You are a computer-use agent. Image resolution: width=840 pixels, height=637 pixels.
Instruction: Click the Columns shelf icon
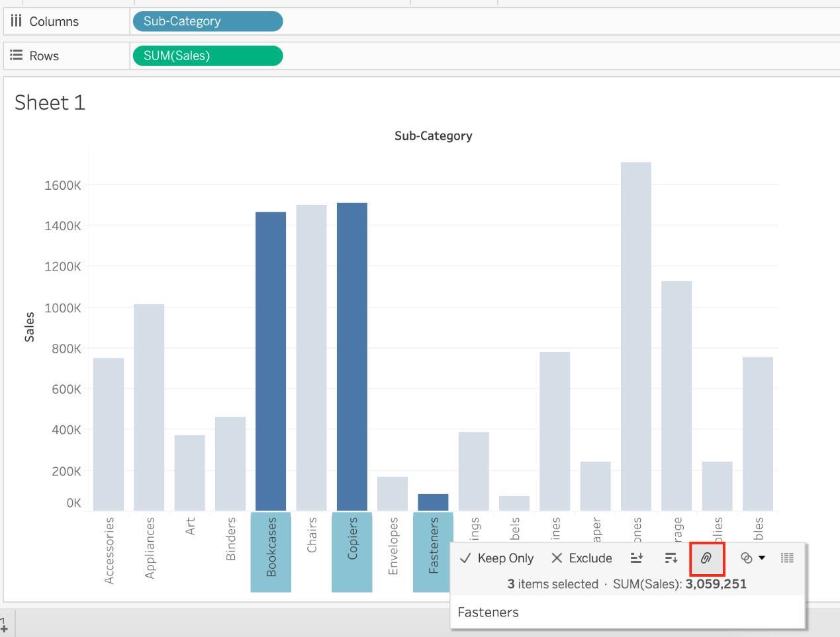(17, 21)
